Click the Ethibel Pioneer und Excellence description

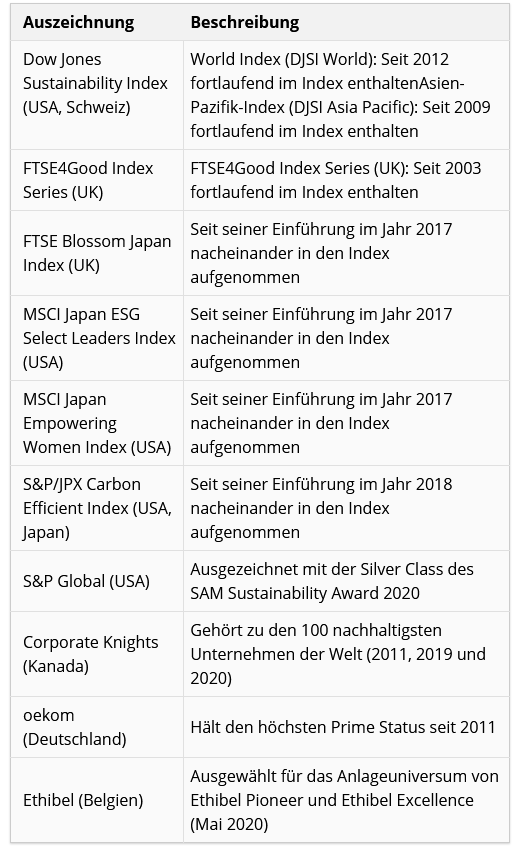(345, 800)
